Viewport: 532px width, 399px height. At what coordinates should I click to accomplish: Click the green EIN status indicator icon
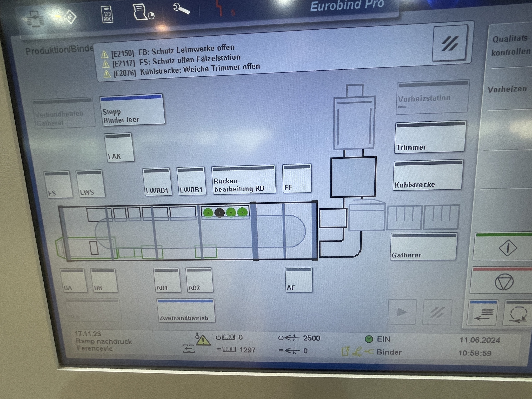(x=369, y=339)
